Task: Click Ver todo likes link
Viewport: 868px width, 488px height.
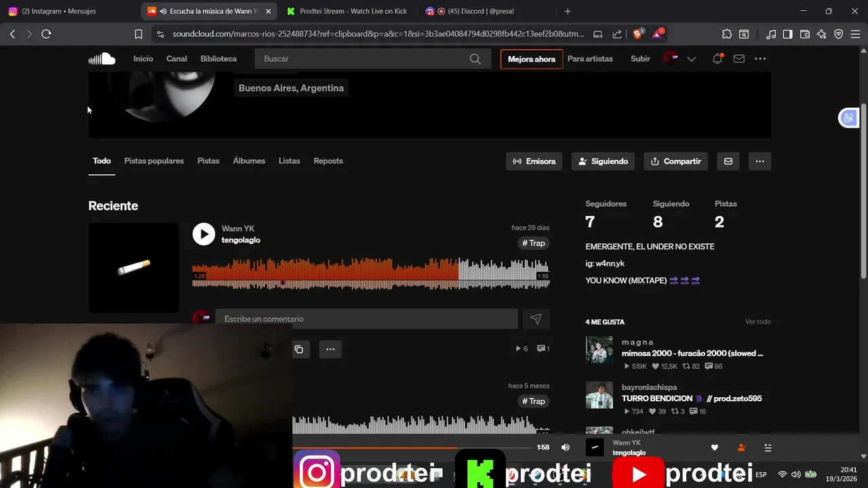Action: (x=758, y=322)
